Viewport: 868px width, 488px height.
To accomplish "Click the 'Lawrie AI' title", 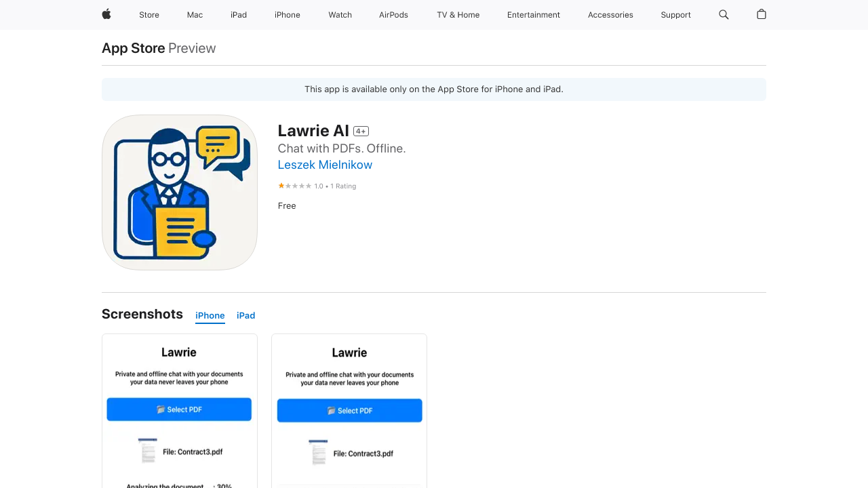I will pyautogui.click(x=313, y=131).
